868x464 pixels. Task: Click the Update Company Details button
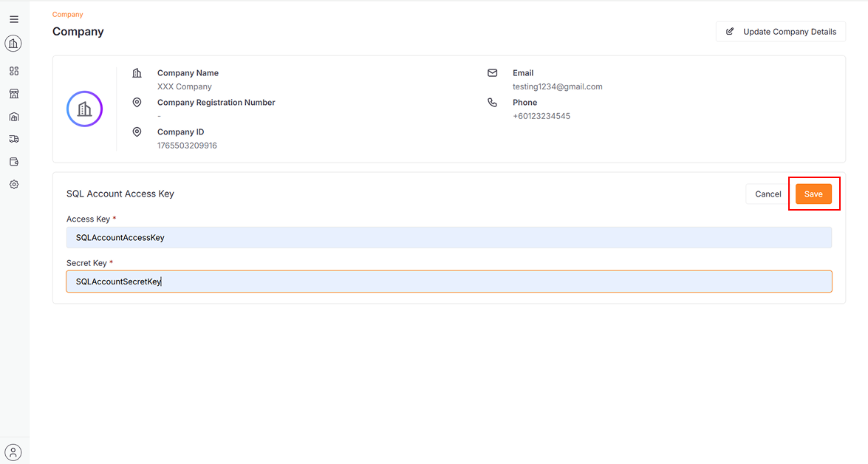tap(781, 32)
